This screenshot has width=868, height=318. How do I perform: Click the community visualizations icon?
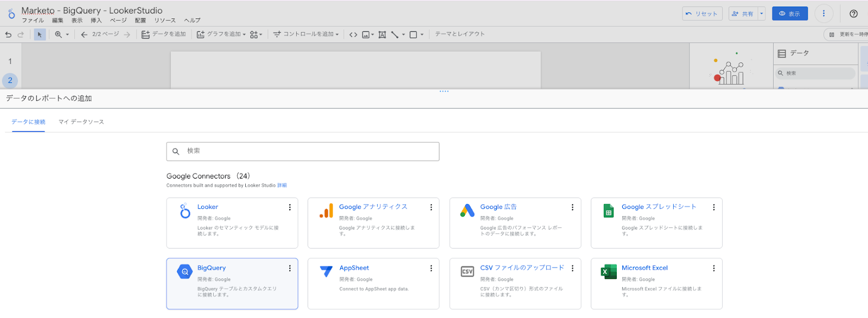pyautogui.click(x=253, y=35)
